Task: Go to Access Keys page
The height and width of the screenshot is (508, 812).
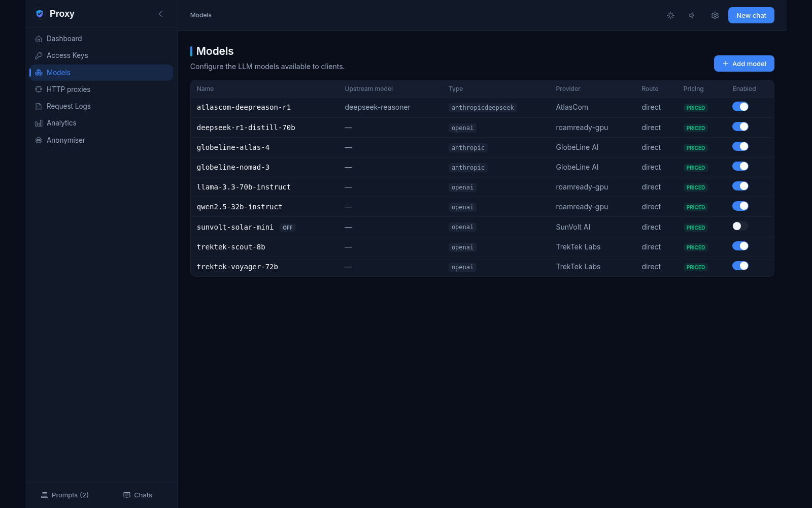Action: pos(101,55)
